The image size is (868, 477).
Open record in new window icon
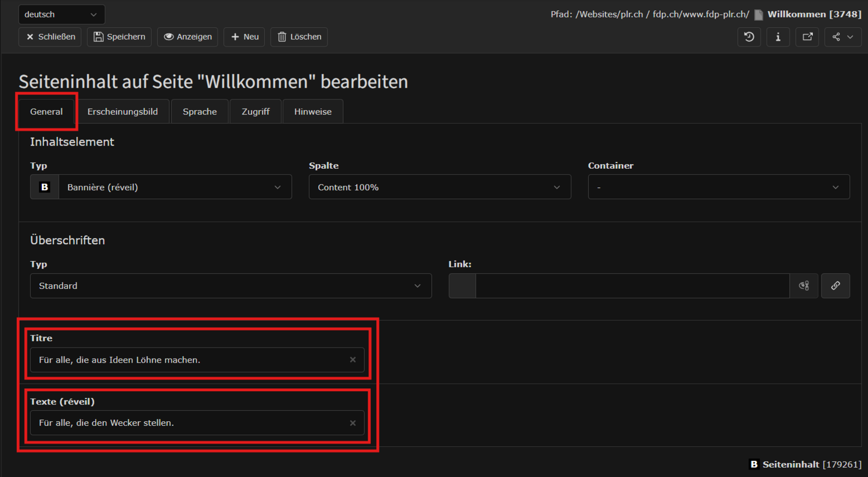[807, 37]
